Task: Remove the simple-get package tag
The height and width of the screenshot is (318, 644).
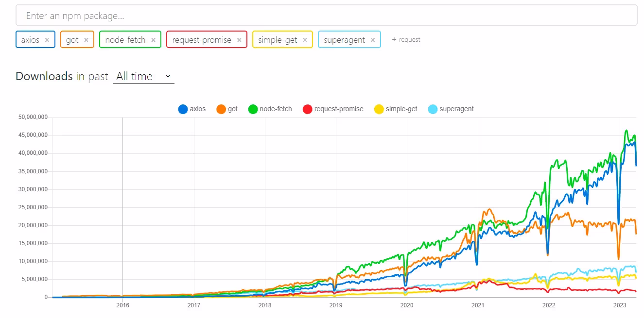Action: pos(305,40)
